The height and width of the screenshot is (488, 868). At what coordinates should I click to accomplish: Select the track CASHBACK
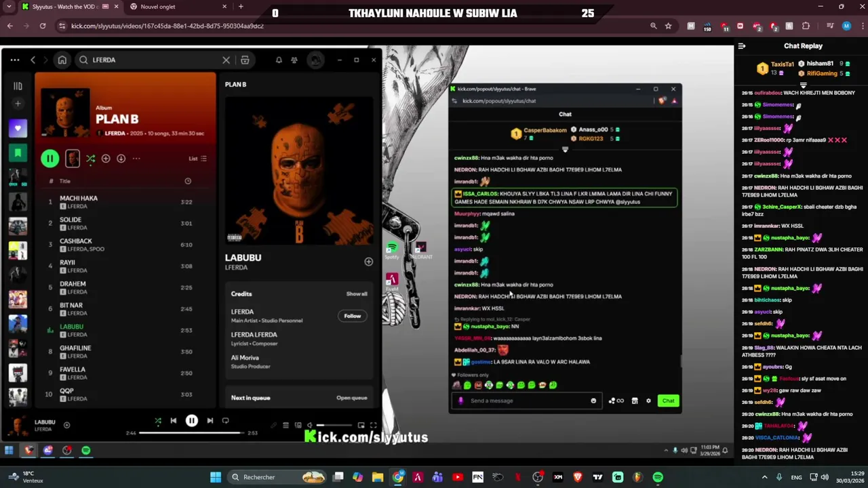pos(126,245)
